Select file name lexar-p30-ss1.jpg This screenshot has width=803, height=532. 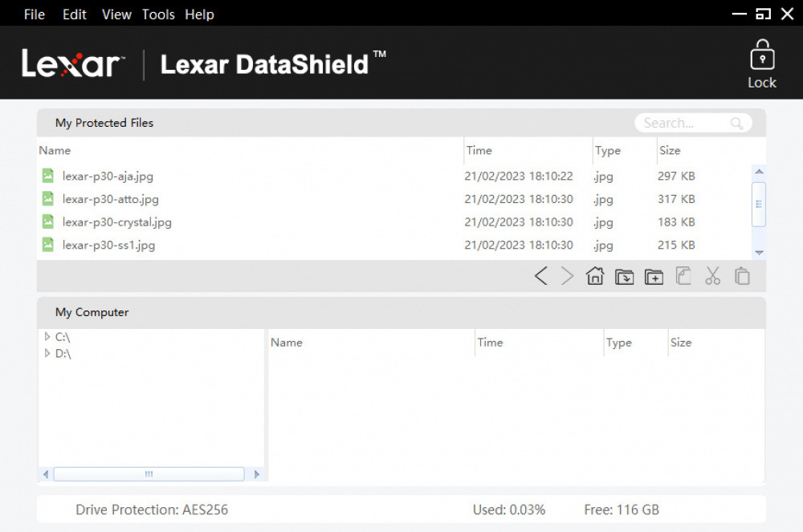108,245
